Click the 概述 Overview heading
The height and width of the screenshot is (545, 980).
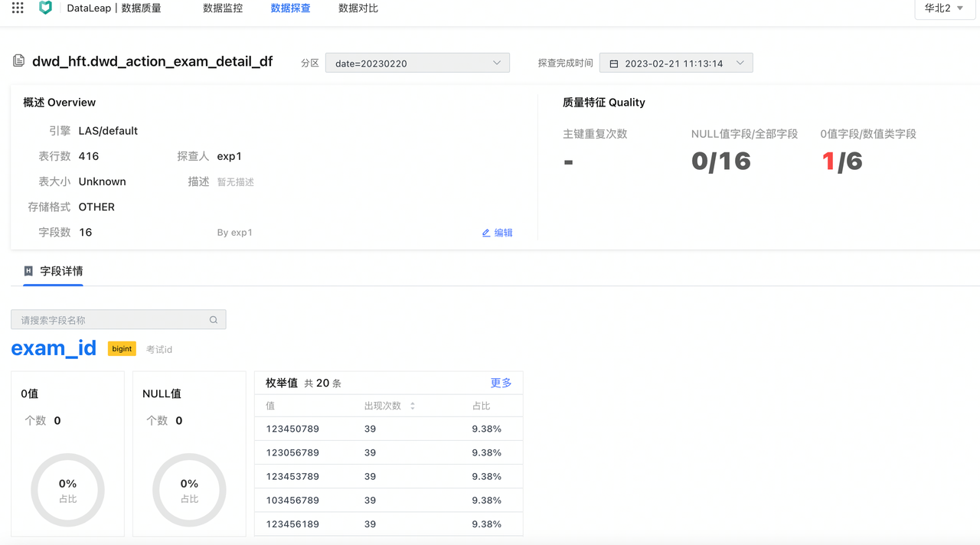[x=60, y=103]
